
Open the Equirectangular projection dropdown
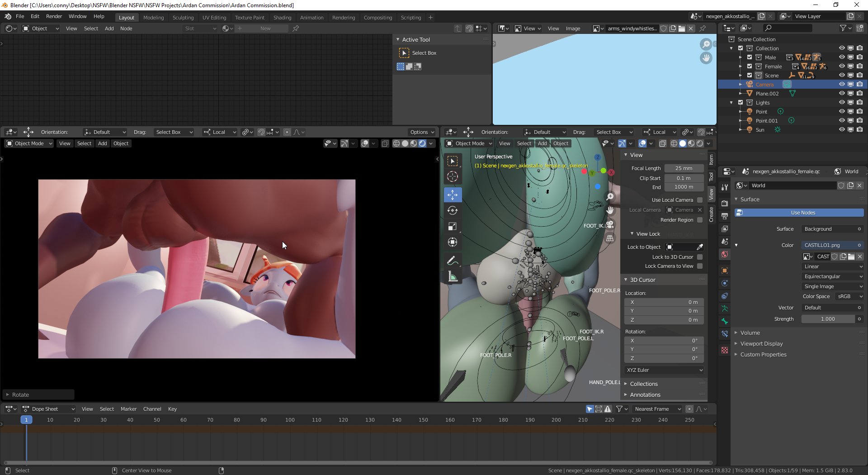click(833, 276)
